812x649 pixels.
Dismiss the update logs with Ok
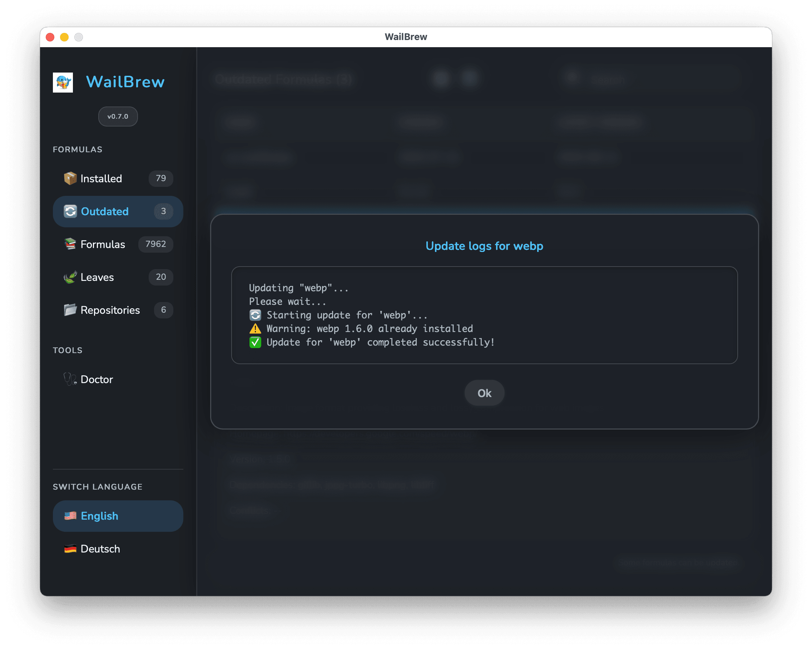pos(484,393)
